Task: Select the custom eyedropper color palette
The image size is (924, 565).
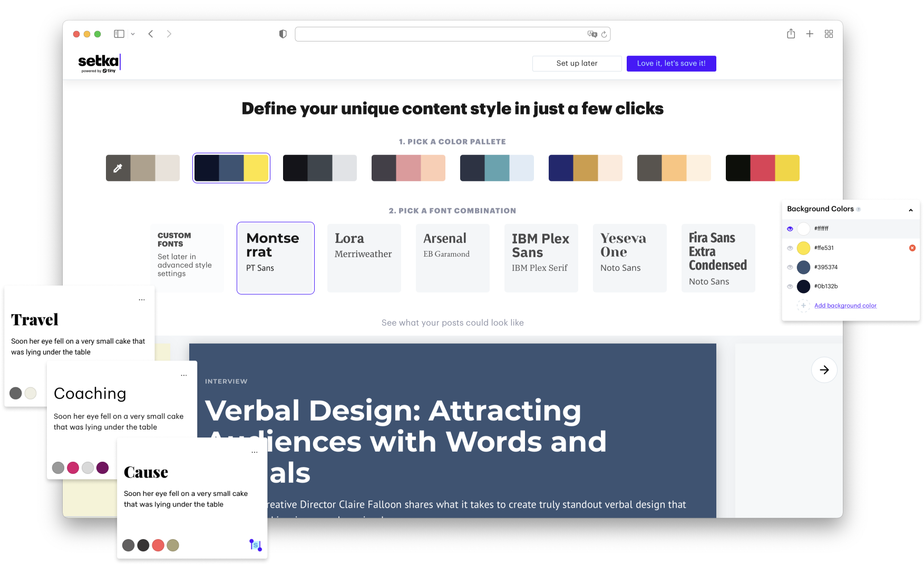Action: click(143, 168)
